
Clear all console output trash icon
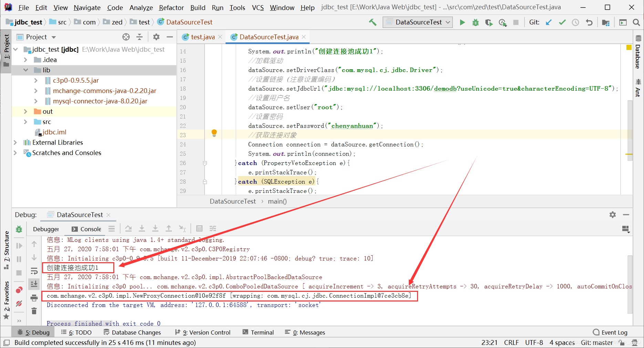click(34, 311)
